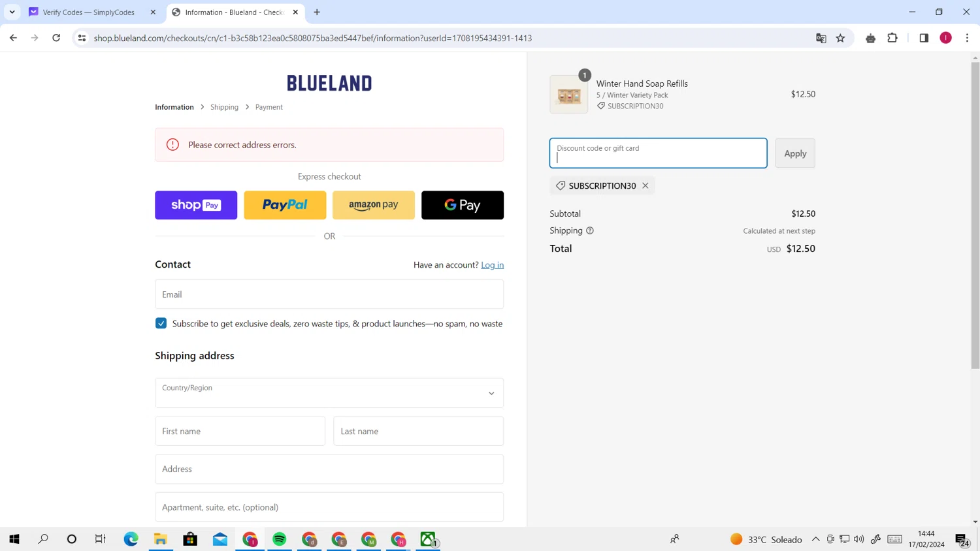The height and width of the screenshot is (551, 980).
Task: Focus the Last name field
Action: (x=418, y=431)
